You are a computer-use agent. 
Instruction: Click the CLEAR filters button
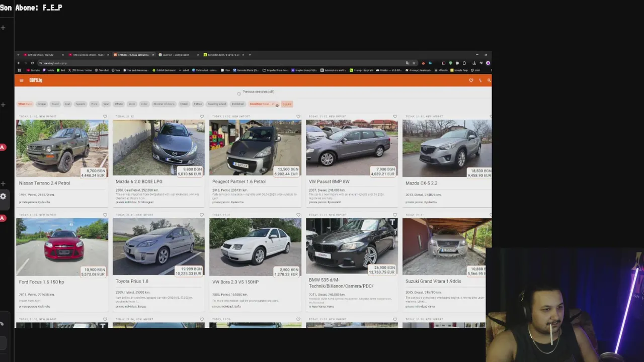[287, 104]
